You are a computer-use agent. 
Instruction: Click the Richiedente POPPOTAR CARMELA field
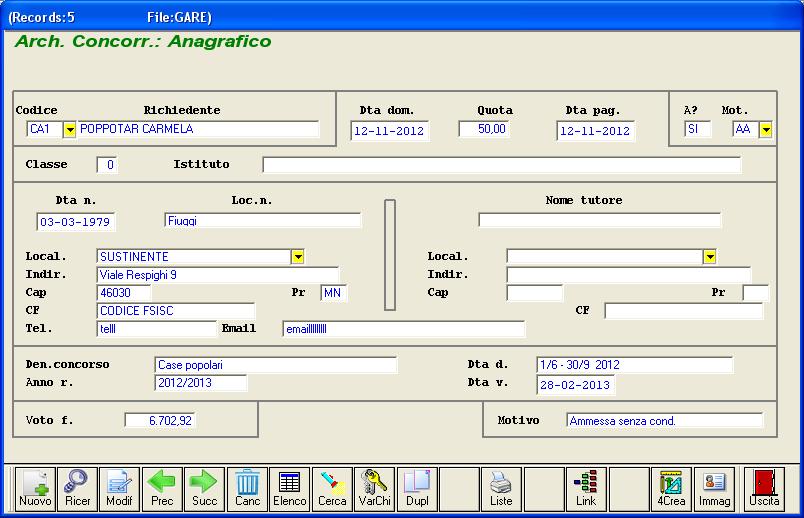click(x=198, y=129)
